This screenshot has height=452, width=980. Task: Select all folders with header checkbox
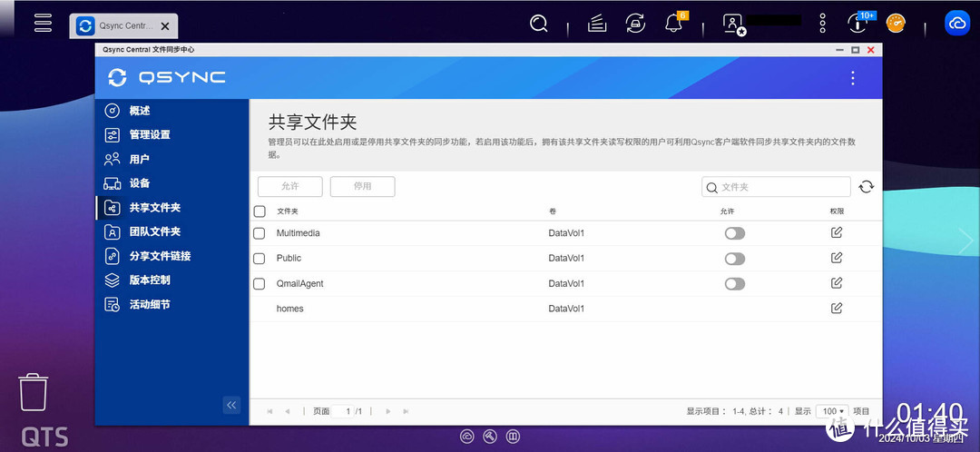pyautogui.click(x=260, y=211)
